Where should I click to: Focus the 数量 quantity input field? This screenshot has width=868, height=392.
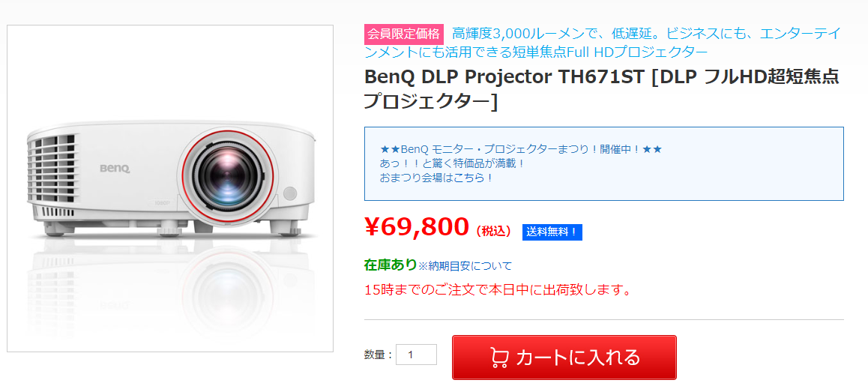pyautogui.click(x=416, y=355)
